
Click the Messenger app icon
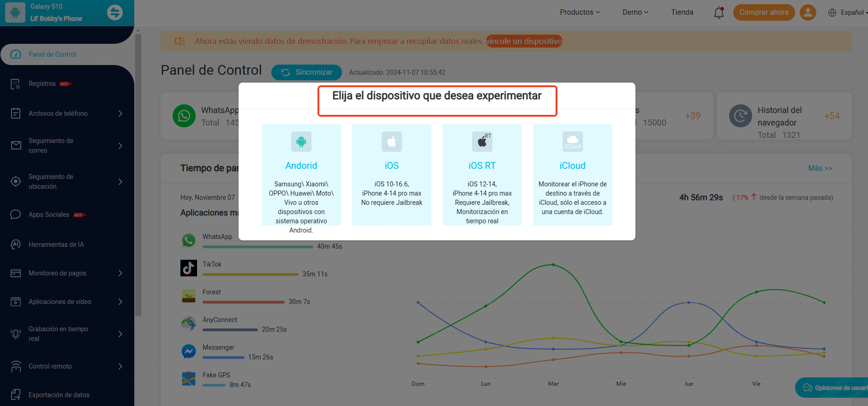189,352
